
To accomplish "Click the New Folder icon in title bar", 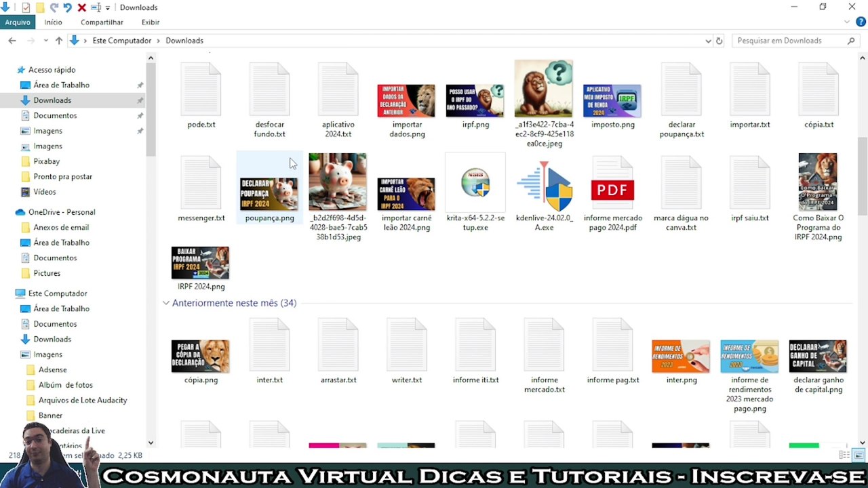I will (40, 7).
